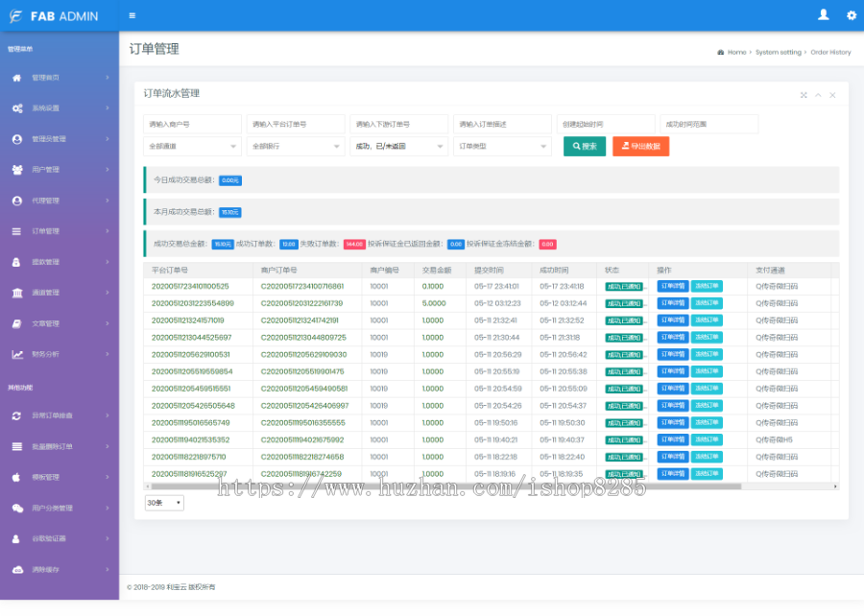The image size is (864, 616).
Task: Open the user profile icon in header
Action: point(823,14)
